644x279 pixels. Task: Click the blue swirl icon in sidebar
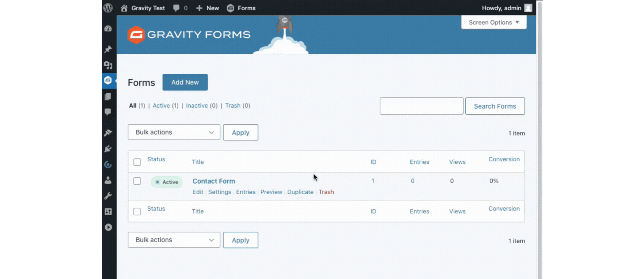pos(108,164)
